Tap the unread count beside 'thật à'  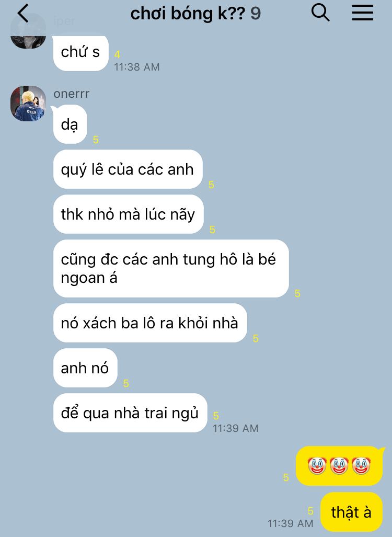click(310, 511)
